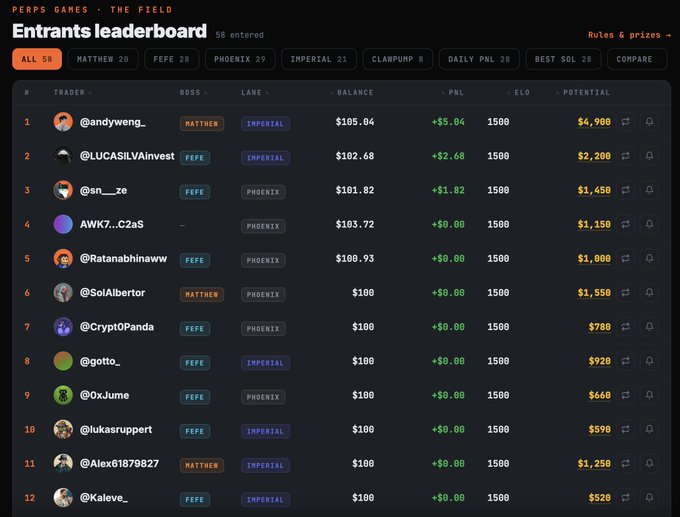Click the bell icon for @Alex61879827
The width and height of the screenshot is (680, 517).
[649, 464]
